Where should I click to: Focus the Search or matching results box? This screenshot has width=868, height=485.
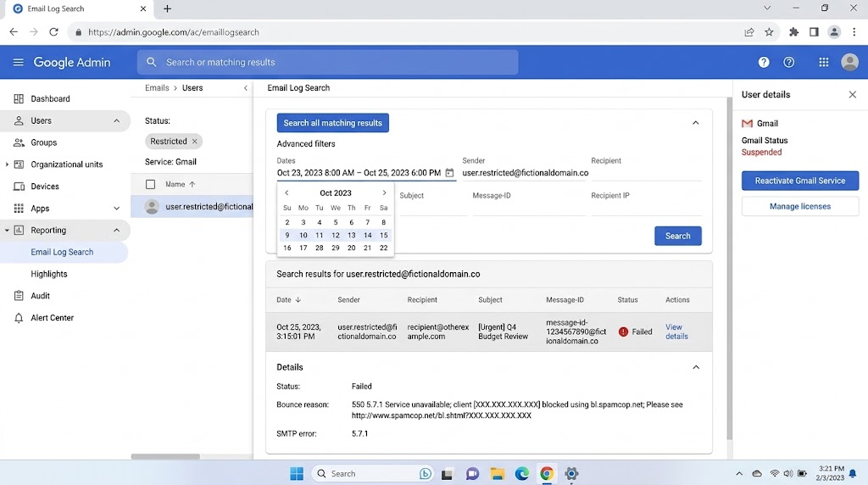click(328, 62)
